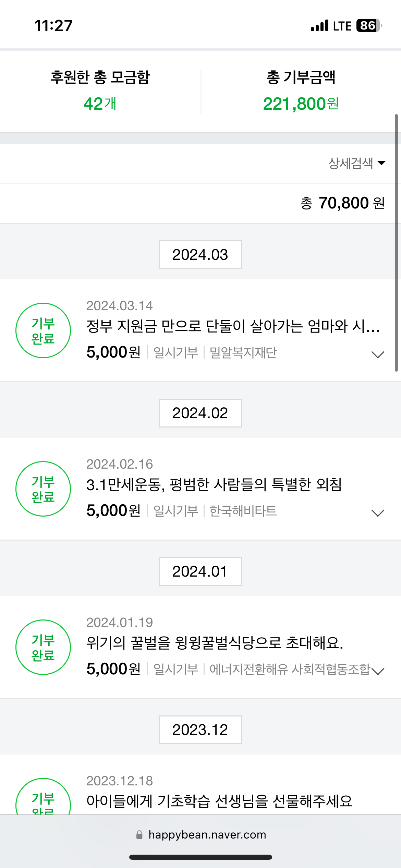The width and height of the screenshot is (401, 868).
Task: Open the 위기의 꿀벌 campaign title
Action: 215,643
